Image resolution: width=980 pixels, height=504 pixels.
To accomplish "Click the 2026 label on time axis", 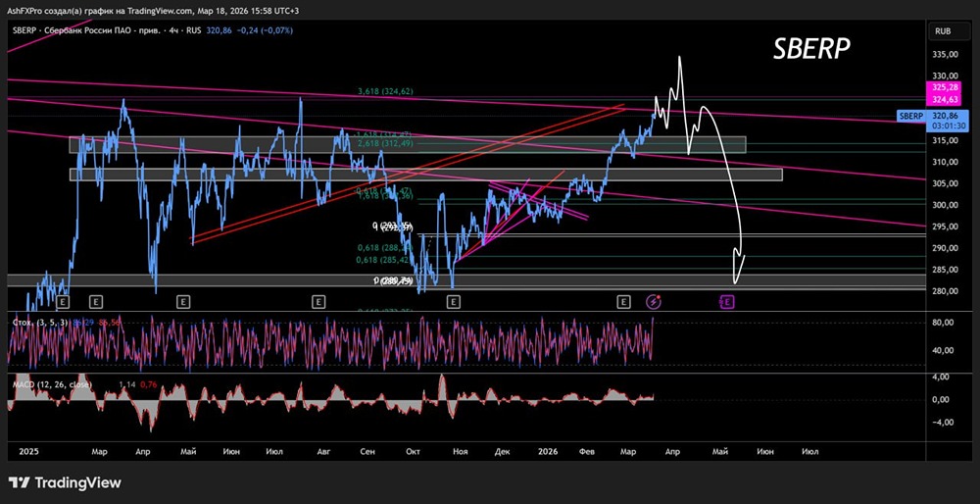I will point(548,451).
